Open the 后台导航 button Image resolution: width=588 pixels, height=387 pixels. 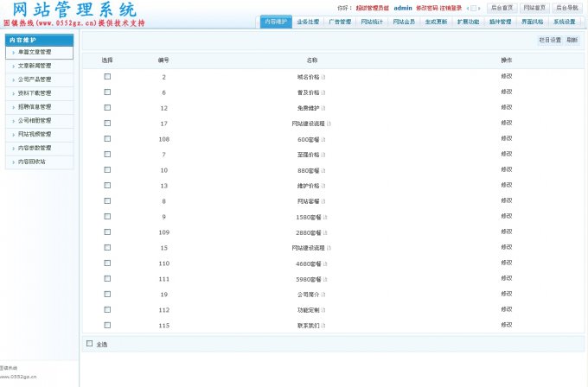click(566, 8)
